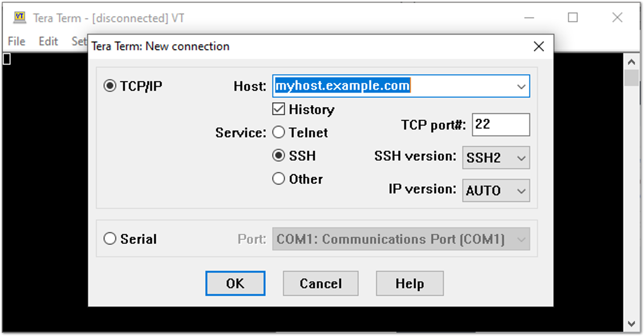Close the New connection dialog

pyautogui.click(x=538, y=46)
